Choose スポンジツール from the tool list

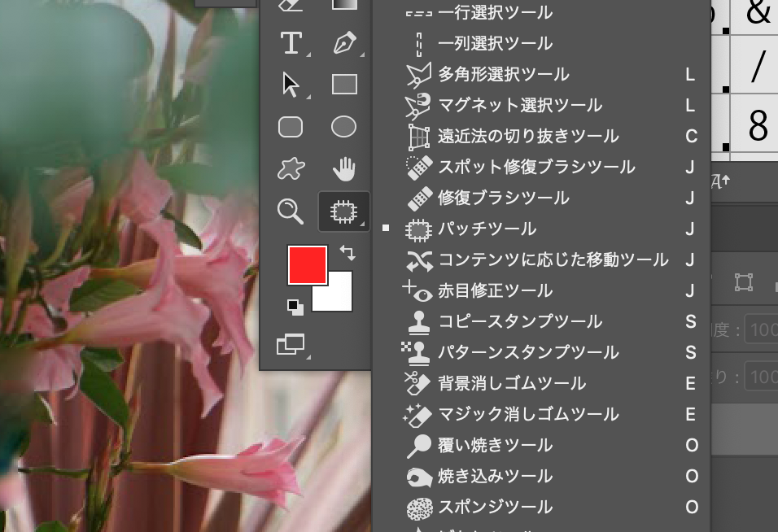(496, 507)
